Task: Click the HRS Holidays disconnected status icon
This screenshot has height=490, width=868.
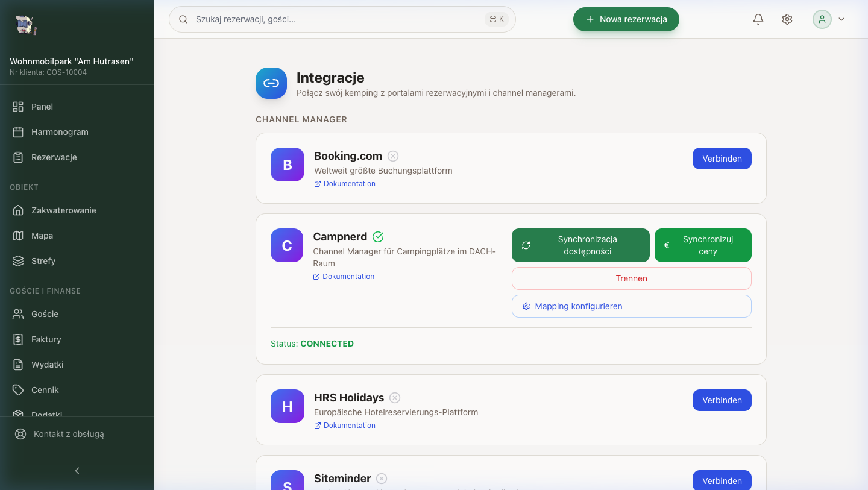Action: [395, 398]
